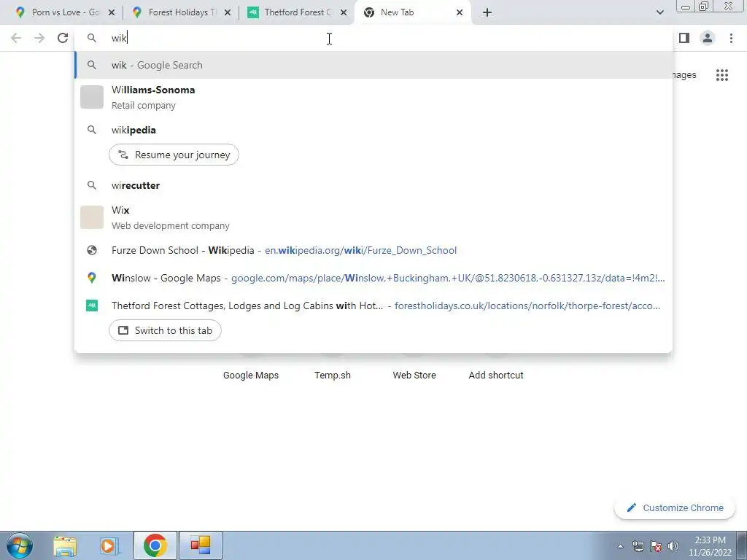Close the New Tab tab
The image size is (747, 560).
460,12
